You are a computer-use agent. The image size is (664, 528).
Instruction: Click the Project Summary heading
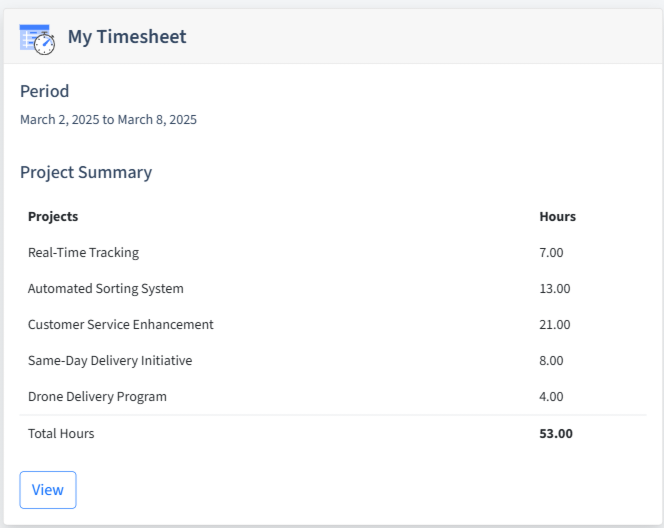[86, 172]
